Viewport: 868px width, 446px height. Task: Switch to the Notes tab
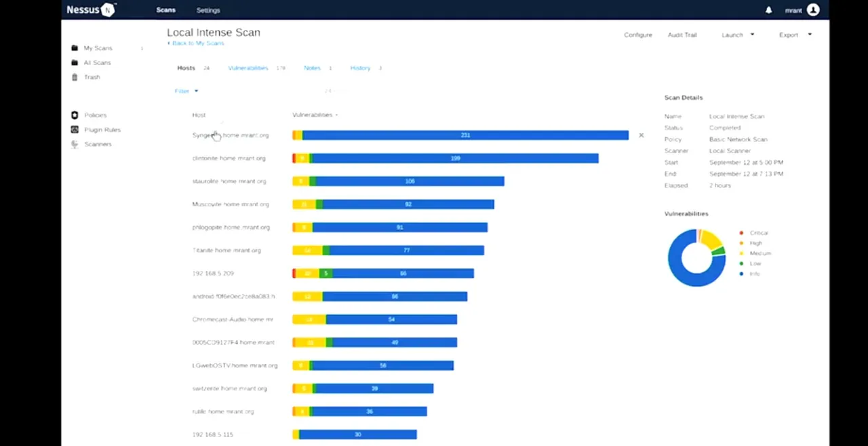[312, 68]
